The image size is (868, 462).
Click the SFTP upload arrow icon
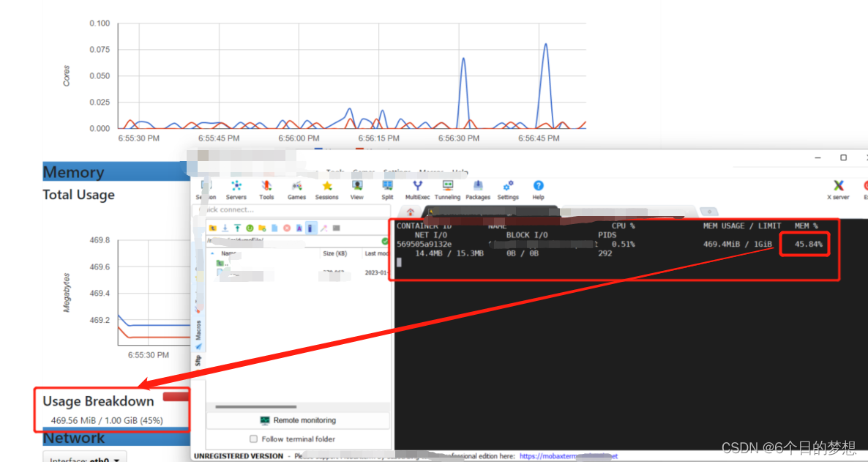pyautogui.click(x=237, y=228)
